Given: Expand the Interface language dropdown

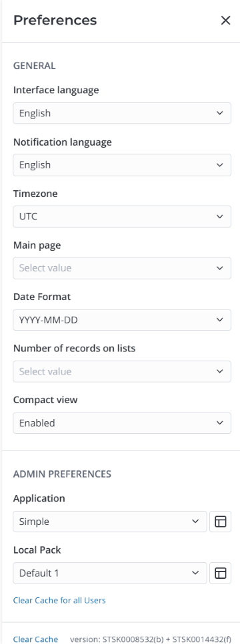Looking at the screenshot, I should (x=122, y=113).
